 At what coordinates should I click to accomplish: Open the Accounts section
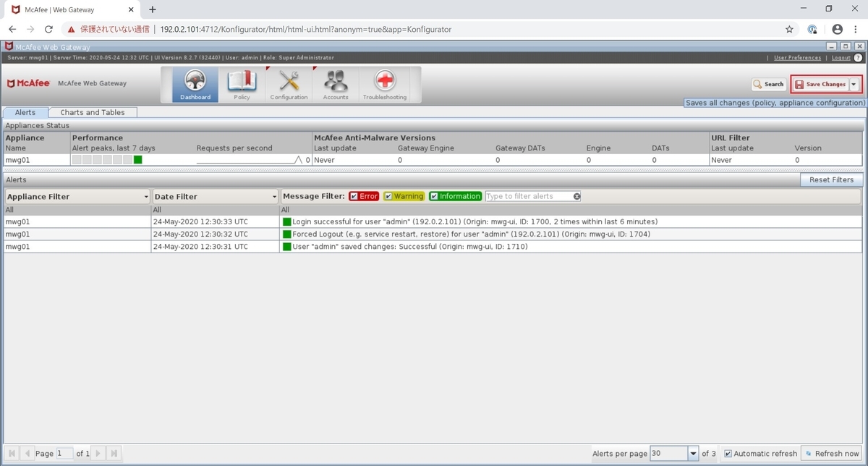(336, 85)
